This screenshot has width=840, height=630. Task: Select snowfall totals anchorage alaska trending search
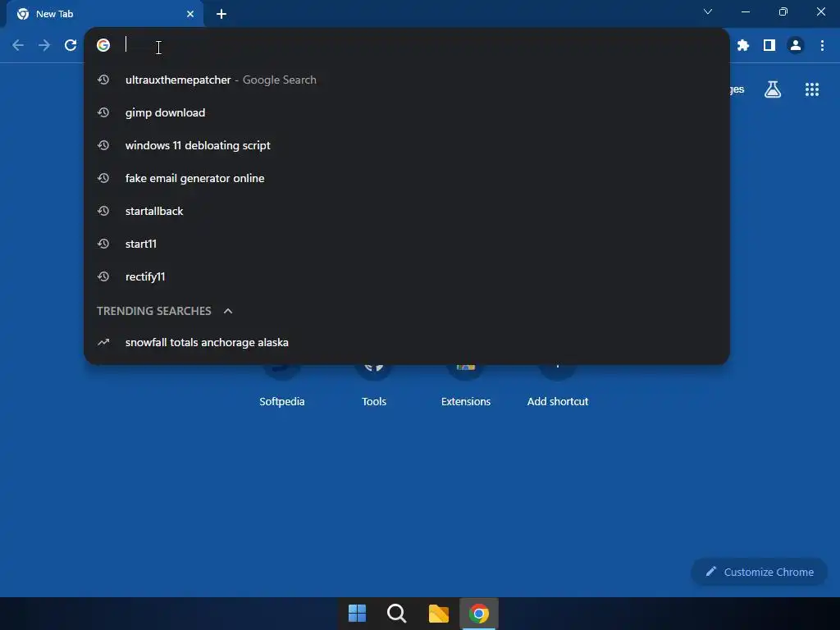pyautogui.click(x=407, y=342)
